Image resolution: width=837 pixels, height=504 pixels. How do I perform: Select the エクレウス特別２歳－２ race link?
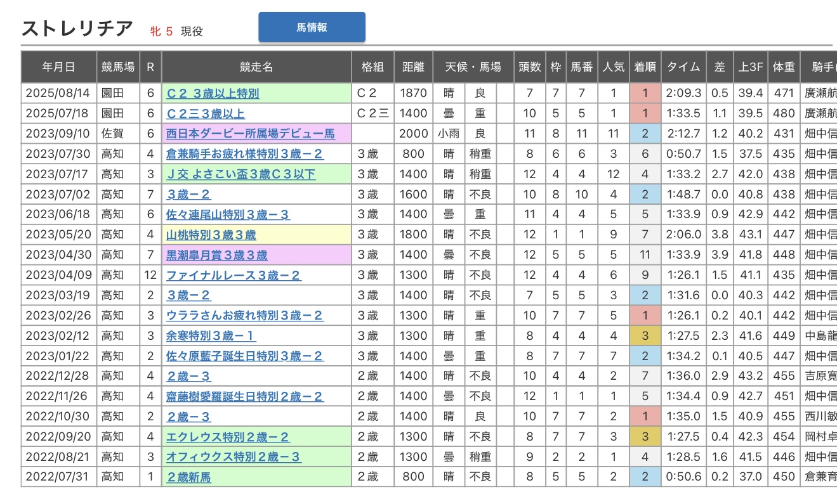coord(228,437)
